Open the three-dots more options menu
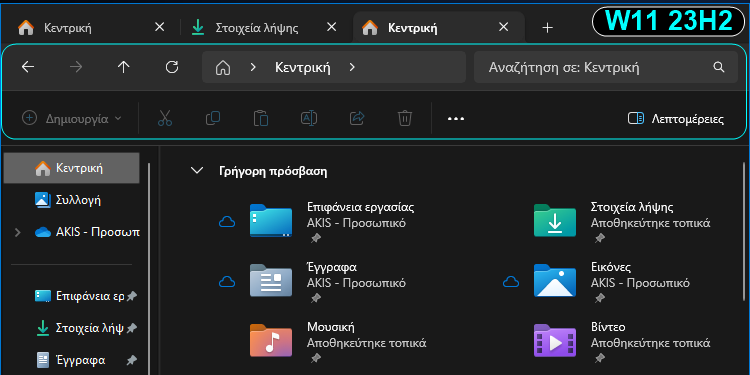 click(456, 119)
